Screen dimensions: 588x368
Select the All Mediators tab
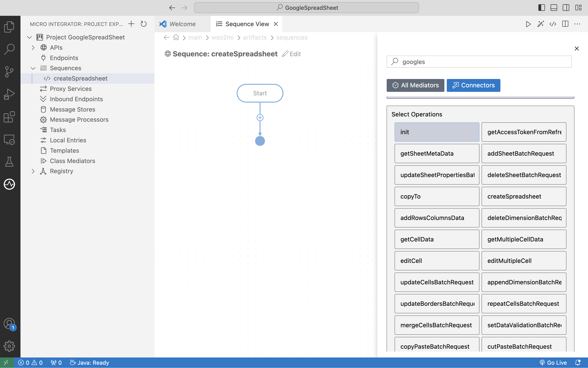(415, 85)
